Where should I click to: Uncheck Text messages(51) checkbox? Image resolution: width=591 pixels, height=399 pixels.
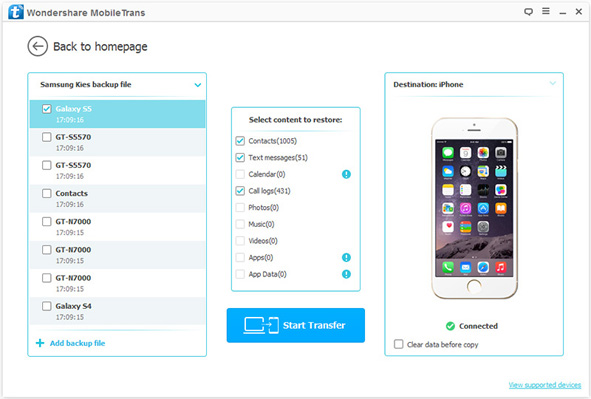[240, 157]
